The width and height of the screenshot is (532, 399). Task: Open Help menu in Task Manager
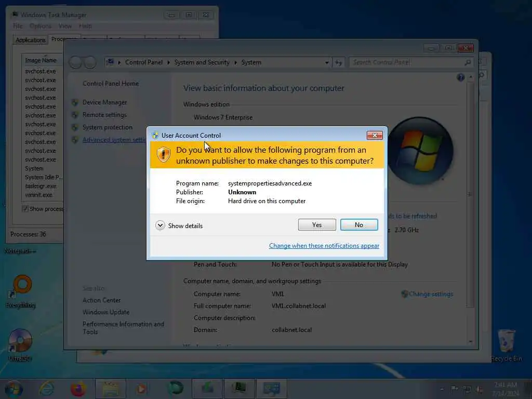tap(85, 26)
